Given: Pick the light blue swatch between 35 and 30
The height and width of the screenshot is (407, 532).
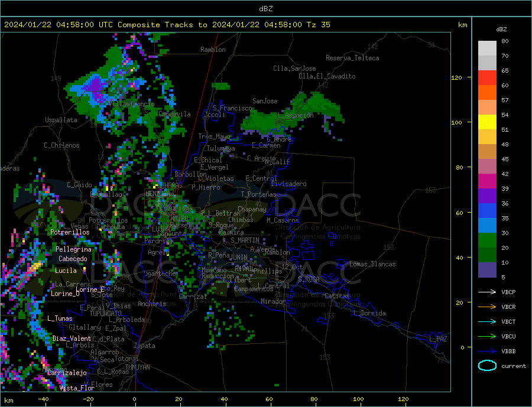Looking at the screenshot, I should [x=487, y=226].
